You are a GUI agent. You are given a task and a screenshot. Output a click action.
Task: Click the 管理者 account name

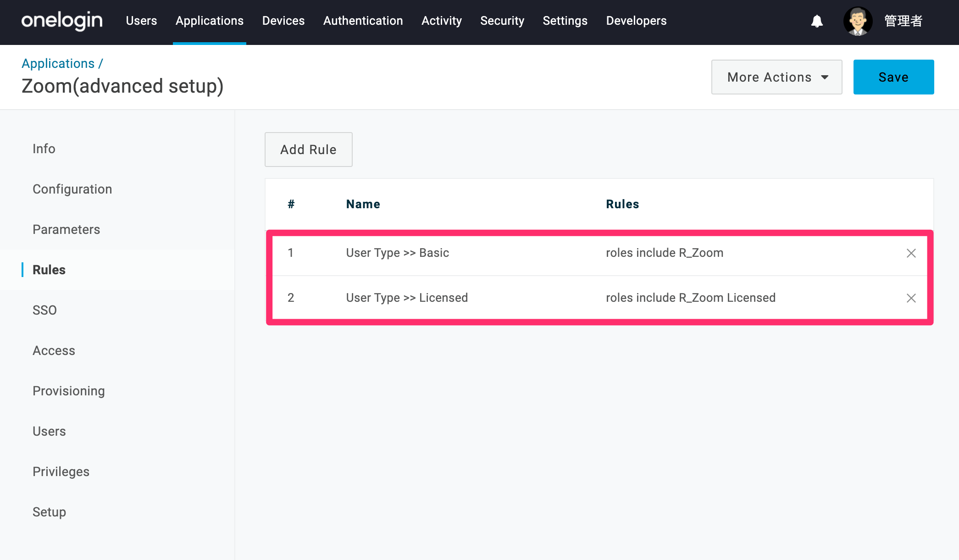click(x=903, y=21)
